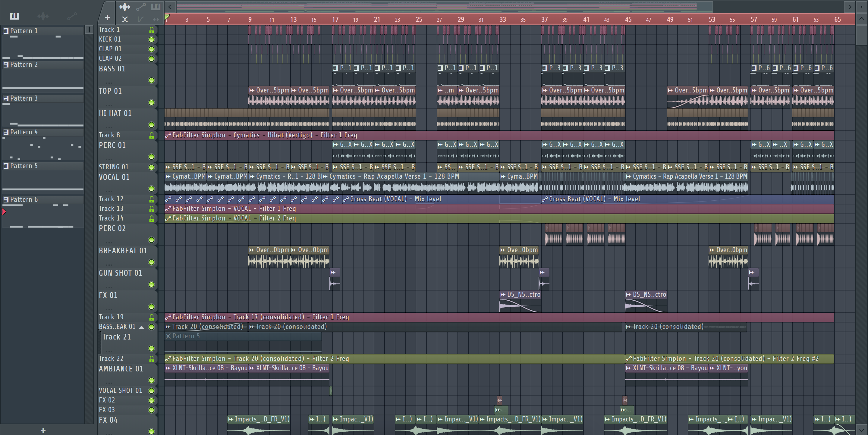Click the stretch arrows icon in playlist header
This screenshot has width=868, height=435.
point(156,19)
